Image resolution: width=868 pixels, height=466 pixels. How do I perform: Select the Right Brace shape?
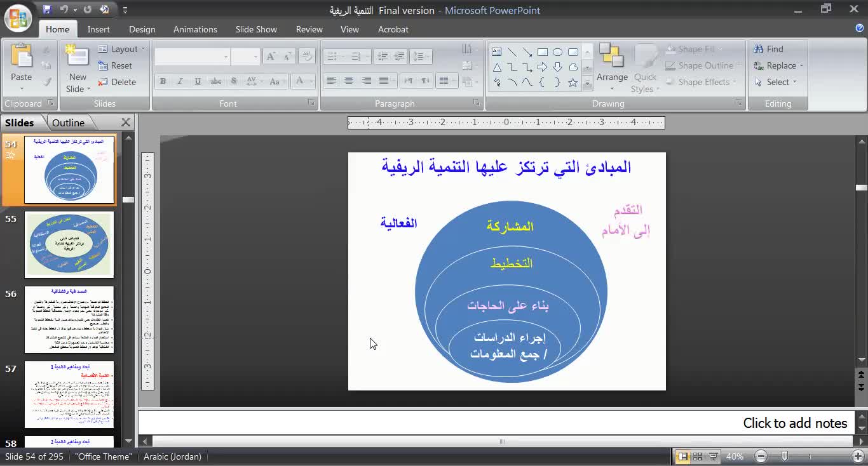click(x=558, y=83)
